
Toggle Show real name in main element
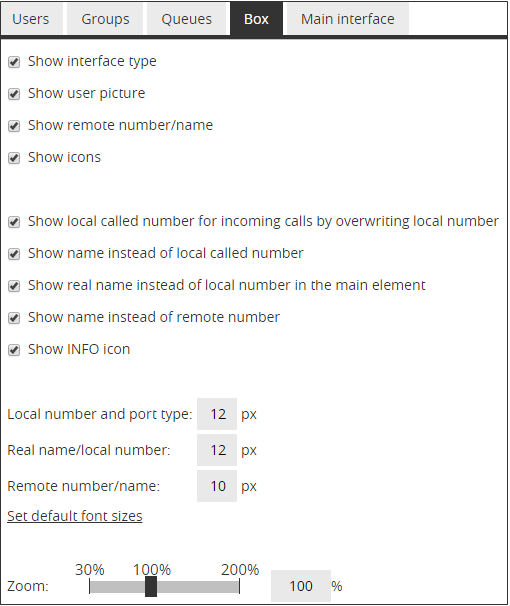14,286
